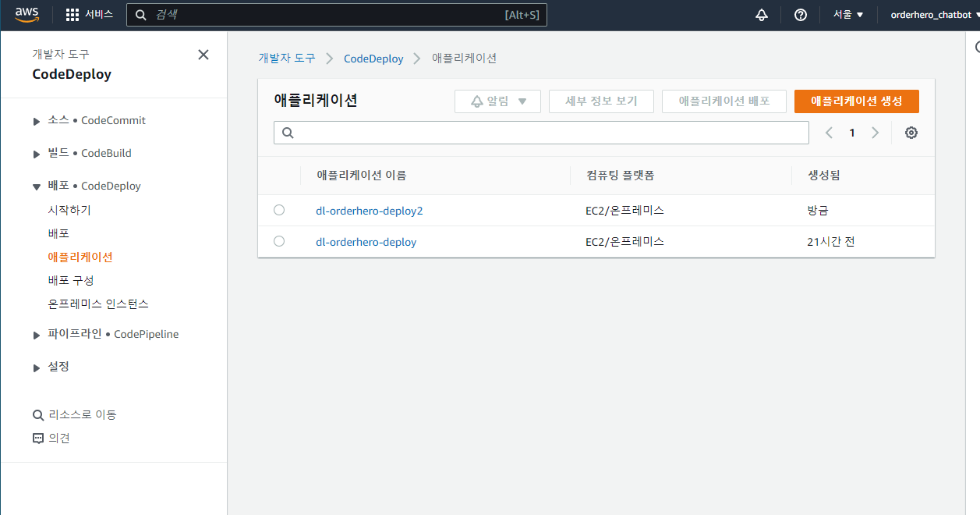This screenshot has height=515, width=980.
Task: Open the 서울 region dropdown
Action: (x=848, y=15)
